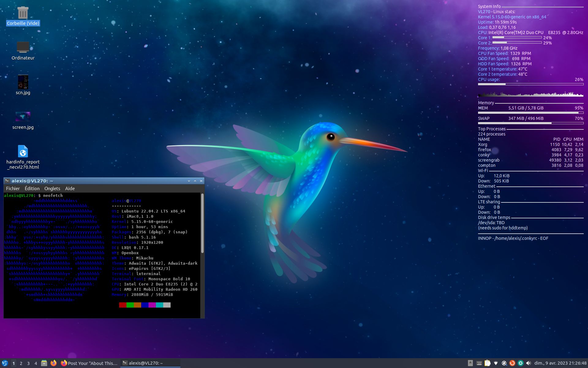Launch Firefox from the quick launch

[x=54, y=363]
